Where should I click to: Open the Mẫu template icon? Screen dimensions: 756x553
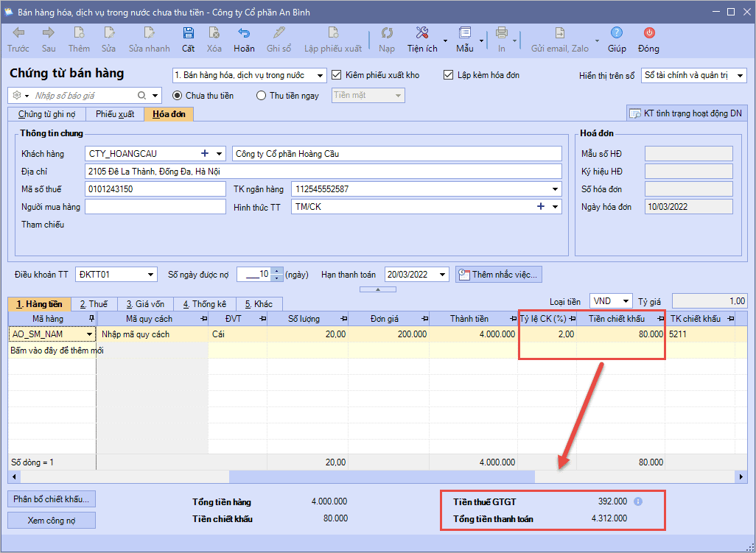[465, 32]
